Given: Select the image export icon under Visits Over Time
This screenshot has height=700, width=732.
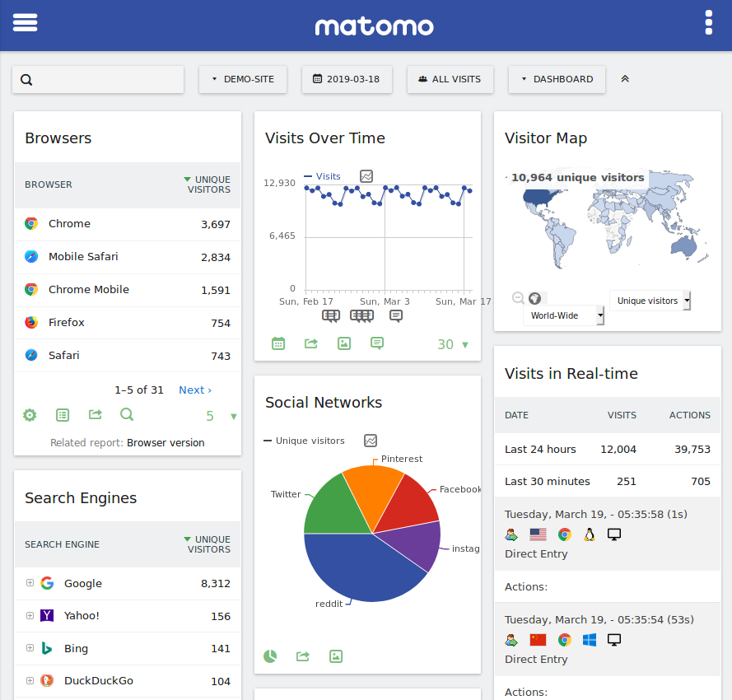Looking at the screenshot, I should coord(343,343).
